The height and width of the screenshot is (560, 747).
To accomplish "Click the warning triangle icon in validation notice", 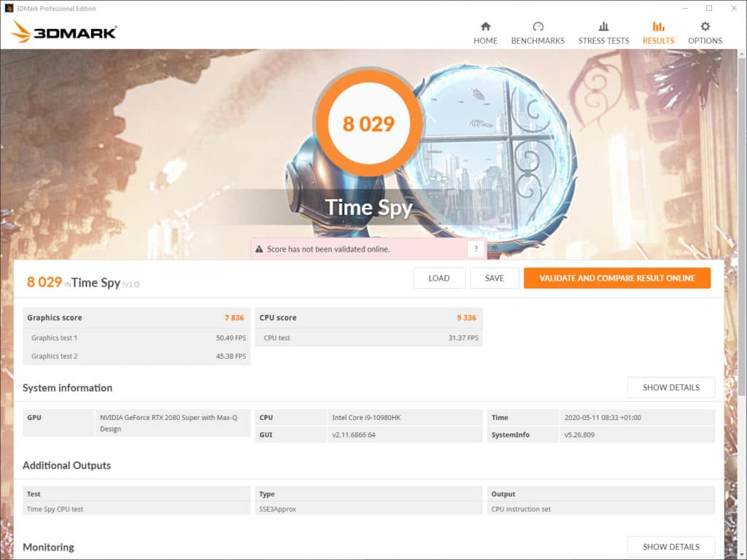I will click(x=259, y=249).
